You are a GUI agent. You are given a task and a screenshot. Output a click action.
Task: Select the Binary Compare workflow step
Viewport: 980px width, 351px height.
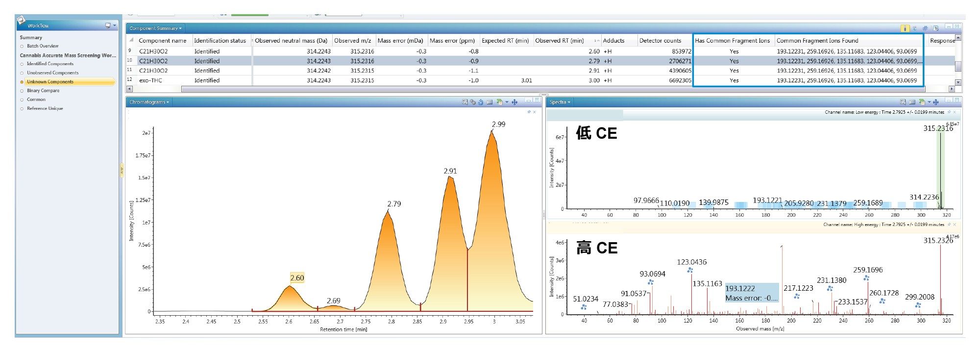43,91
